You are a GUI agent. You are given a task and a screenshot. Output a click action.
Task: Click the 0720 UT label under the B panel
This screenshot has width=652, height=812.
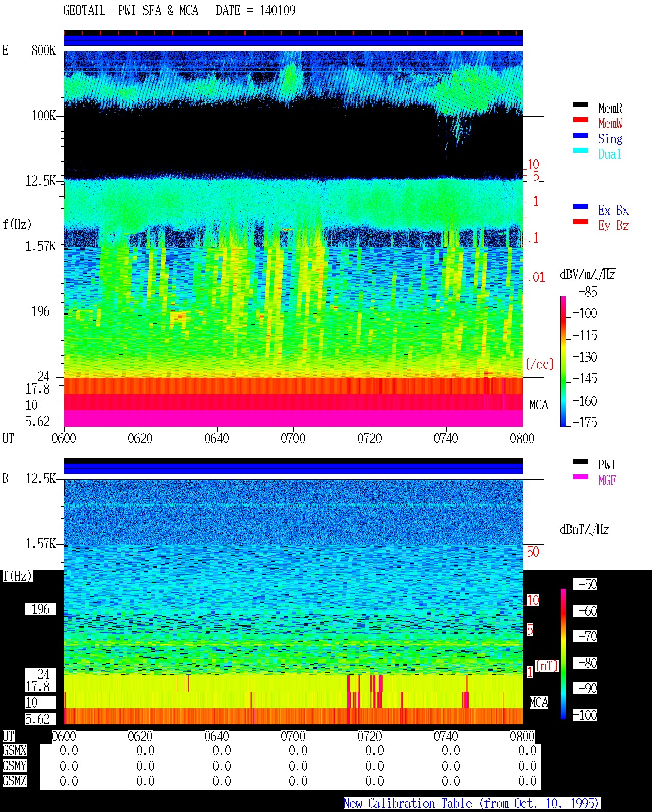[369, 736]
